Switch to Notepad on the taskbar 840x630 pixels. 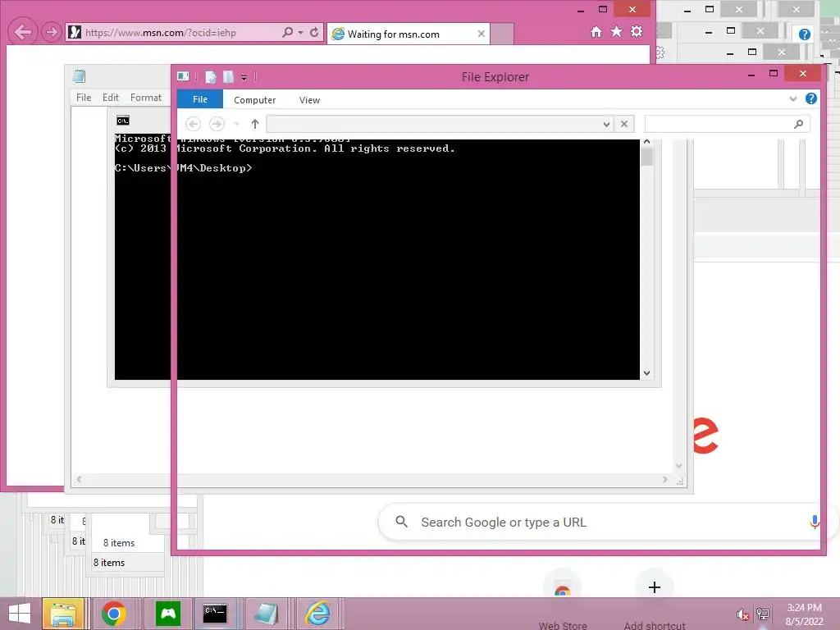tap(266, 614)
